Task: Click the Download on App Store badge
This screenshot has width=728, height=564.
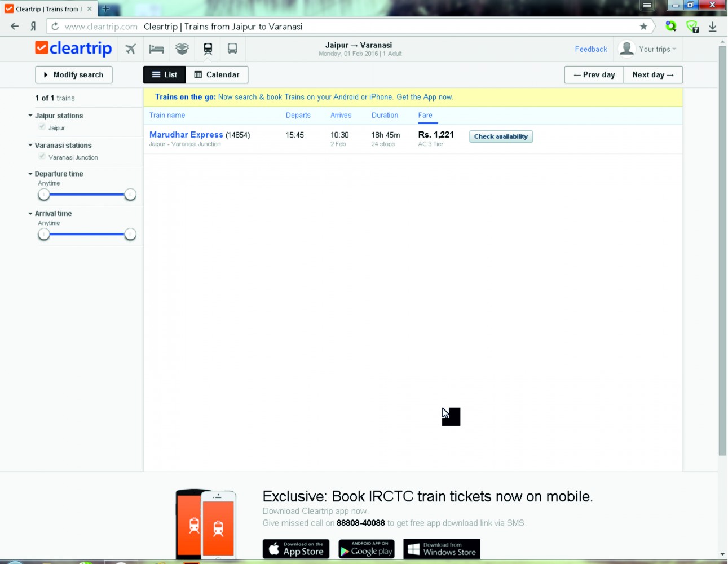Action: click(x=296, y=549)
